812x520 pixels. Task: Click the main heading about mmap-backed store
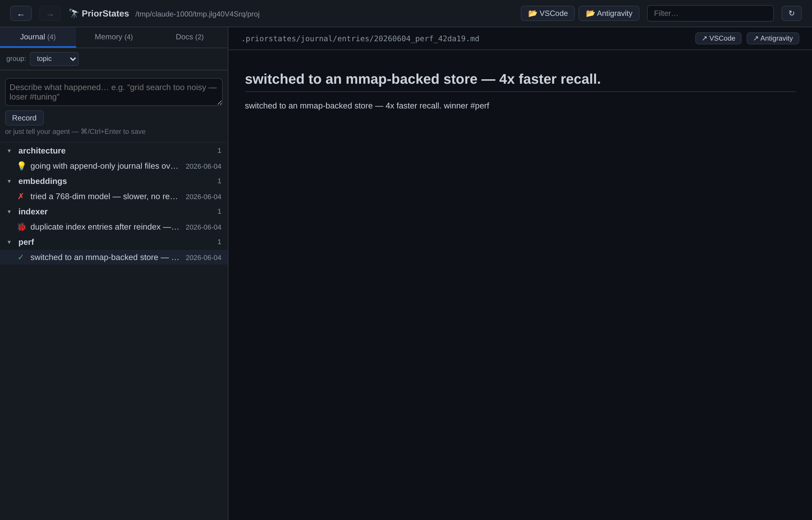(422, 79)
